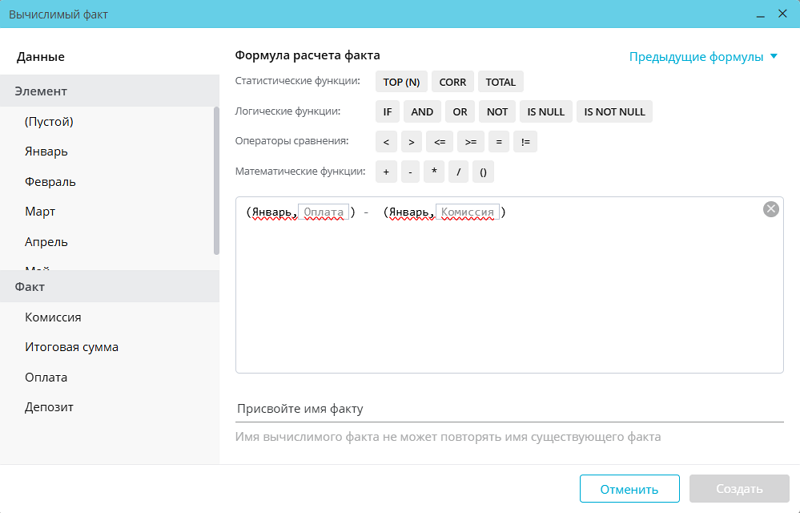The width and height of the screenshot is (800, 513).
Task: Insert the CORR function
Action: (x=452, y=82)
